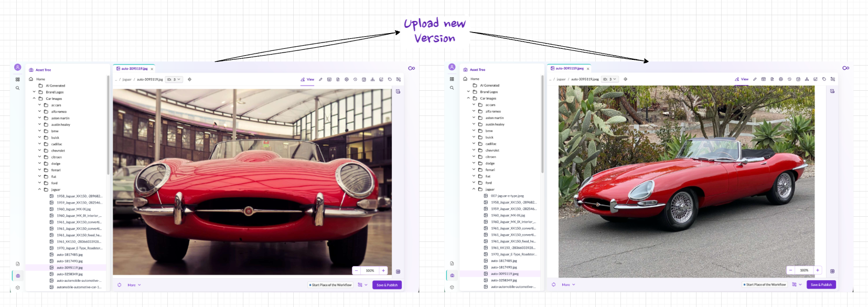Click the reload icon next to More in the .jpg window
This screenshot has height=307, width=868.
pyautogui.click(x=120, y=285)
